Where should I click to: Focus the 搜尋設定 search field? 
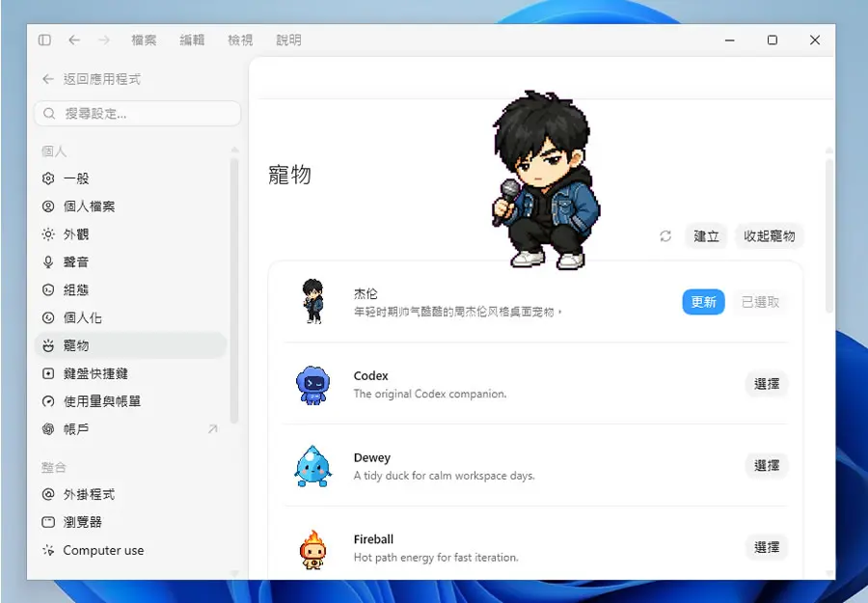pyautogui.click(x=138, y=114)
